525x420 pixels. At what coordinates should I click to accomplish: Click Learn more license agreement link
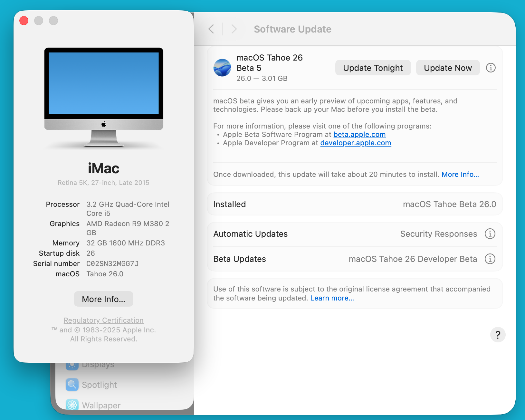pos(332,298)
